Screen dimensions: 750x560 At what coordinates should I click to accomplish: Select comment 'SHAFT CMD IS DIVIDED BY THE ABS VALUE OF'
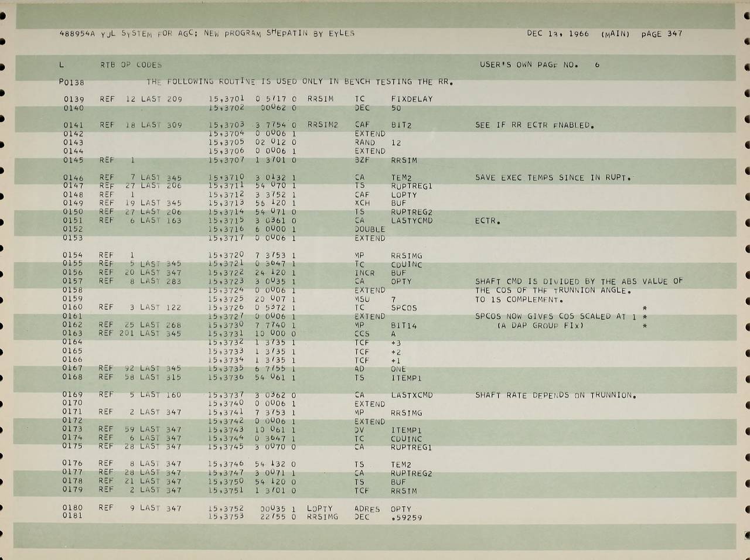click(x=579, y=281)
